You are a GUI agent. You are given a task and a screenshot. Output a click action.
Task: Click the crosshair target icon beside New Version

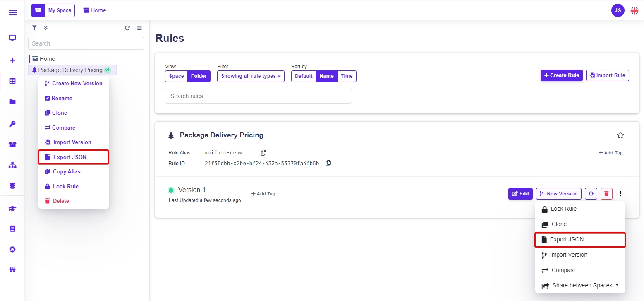pos(591,193)
